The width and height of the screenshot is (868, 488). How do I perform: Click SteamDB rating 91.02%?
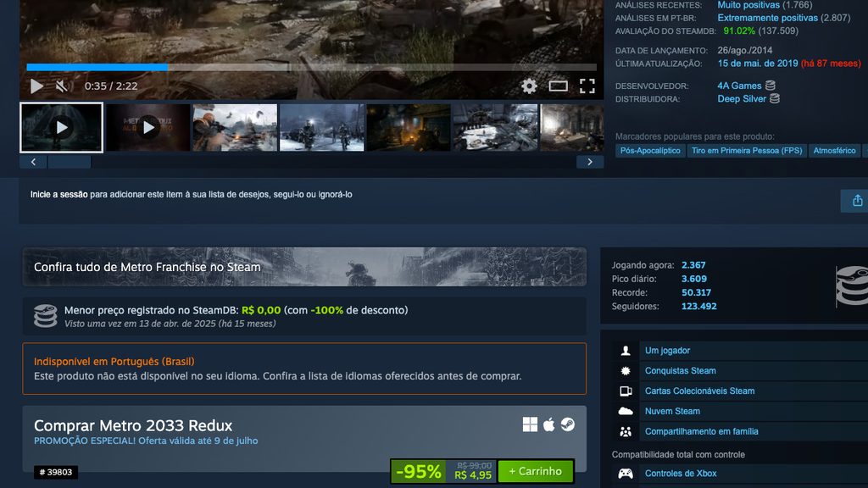(x=739, y=31)
